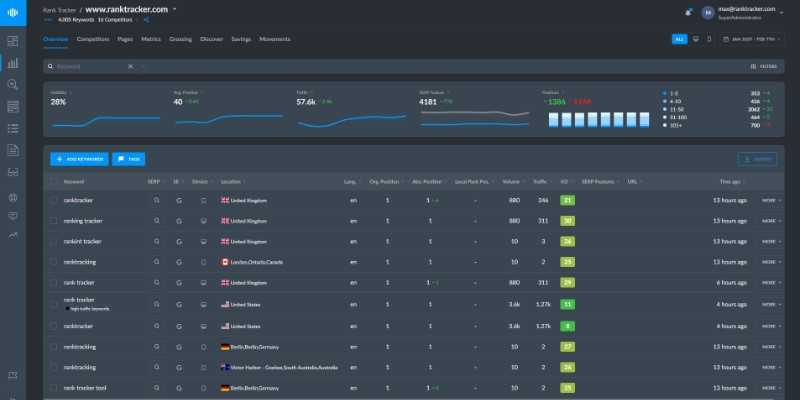
Task: Toggle the 1-3 positions legend dot
Action: pos(664,93)
